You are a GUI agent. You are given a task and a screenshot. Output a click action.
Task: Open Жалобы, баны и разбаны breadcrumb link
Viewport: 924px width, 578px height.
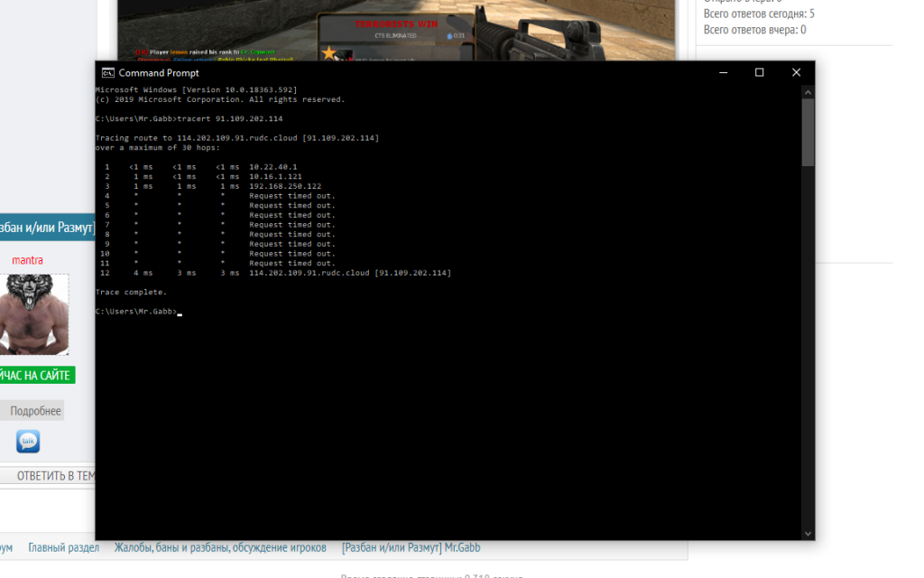pos(220,547)
